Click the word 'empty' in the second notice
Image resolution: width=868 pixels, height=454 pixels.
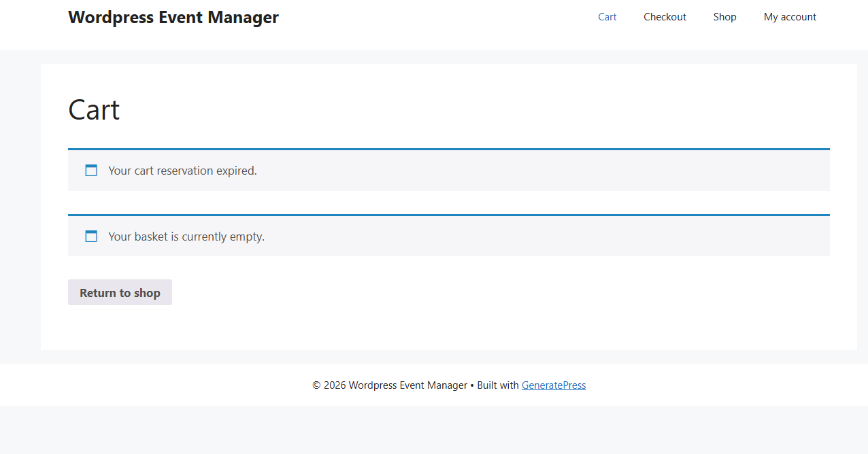coord(246,237)
